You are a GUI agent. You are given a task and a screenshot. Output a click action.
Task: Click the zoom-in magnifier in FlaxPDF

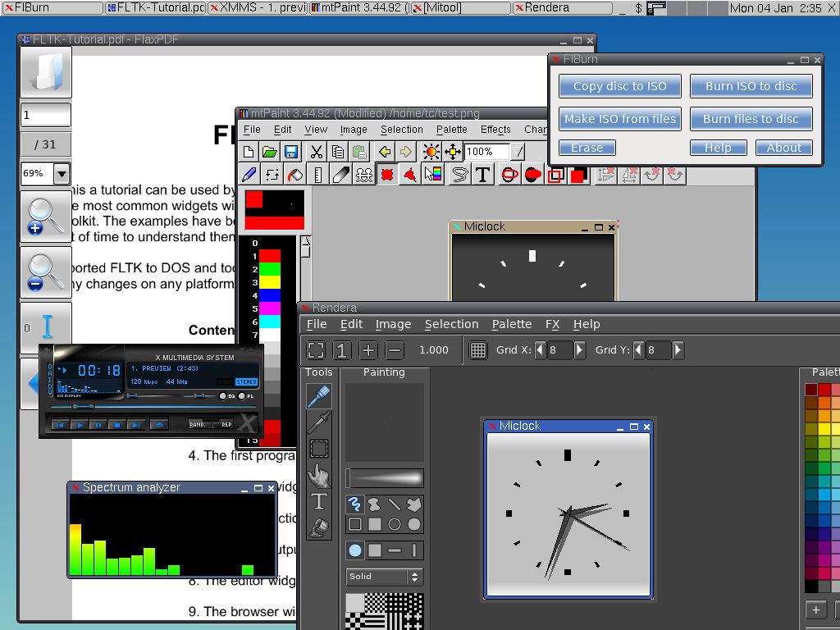(x=45, y=217)
